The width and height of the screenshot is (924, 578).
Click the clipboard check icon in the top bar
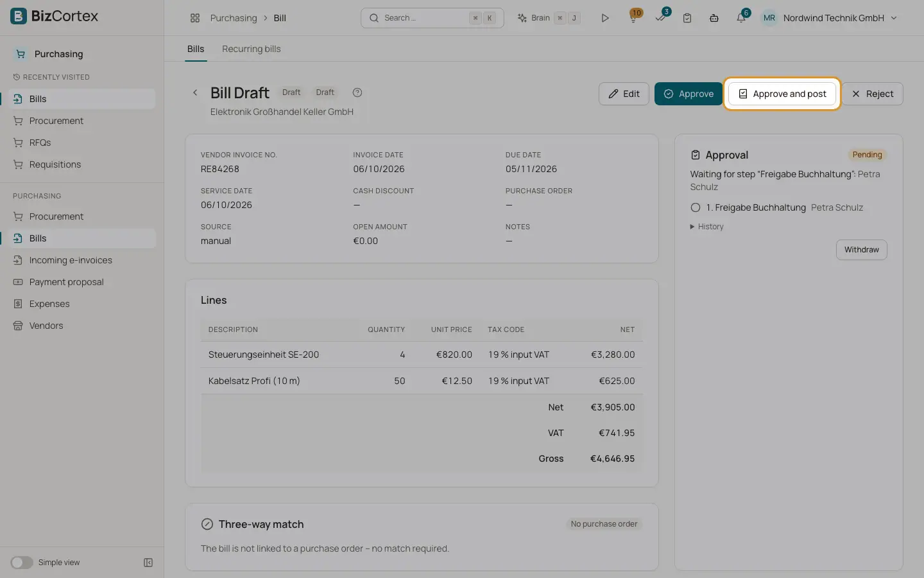coord(687,18)
